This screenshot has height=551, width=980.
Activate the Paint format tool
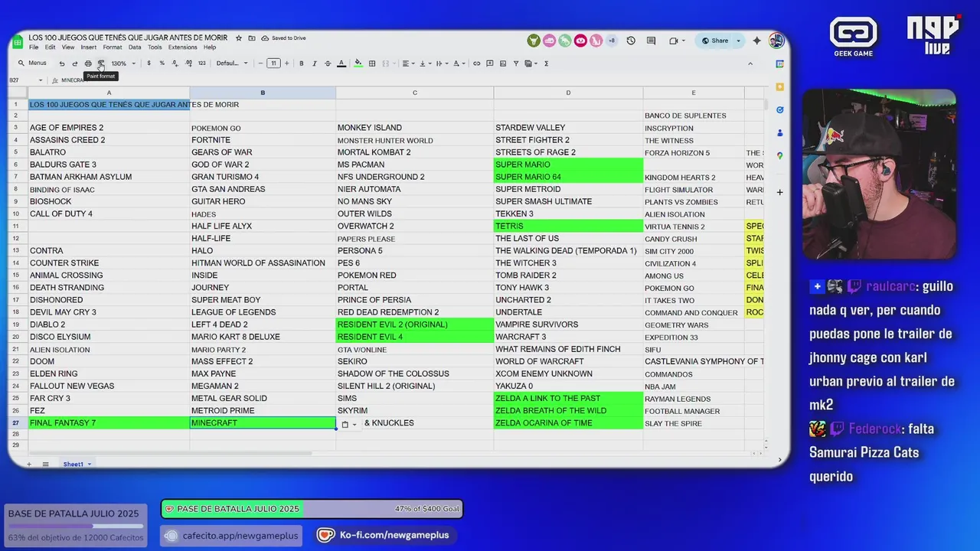click(x=100, y=64)
